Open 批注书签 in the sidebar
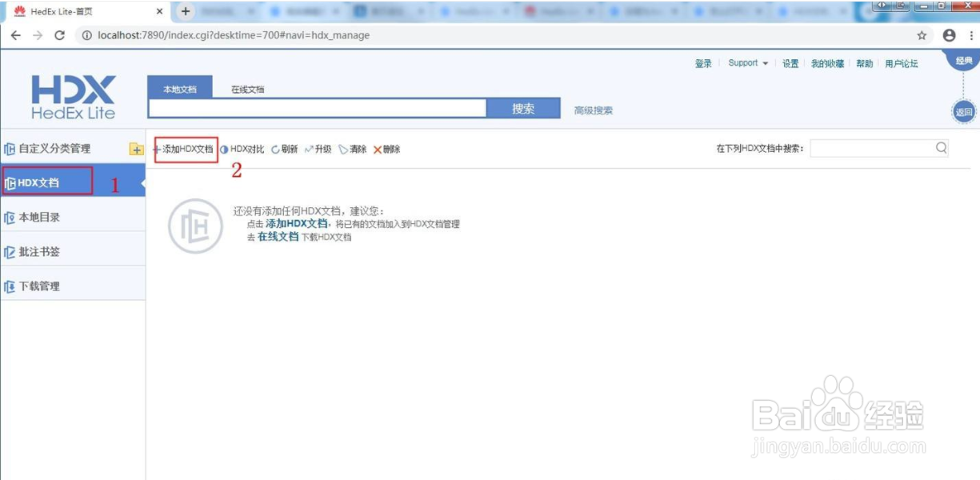 [39, 252]
